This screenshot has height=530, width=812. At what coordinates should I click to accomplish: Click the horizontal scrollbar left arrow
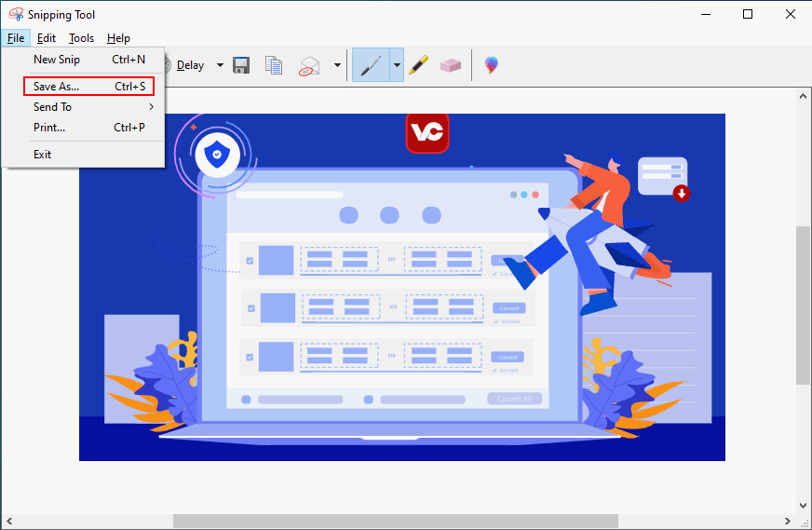point(9,521)
